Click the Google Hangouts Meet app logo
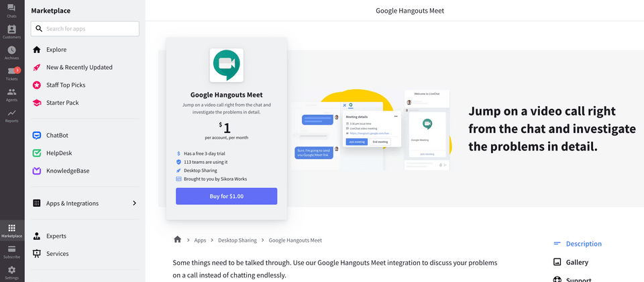The height and width of the screenshot is (282, 644). click(x=227, y=65)
